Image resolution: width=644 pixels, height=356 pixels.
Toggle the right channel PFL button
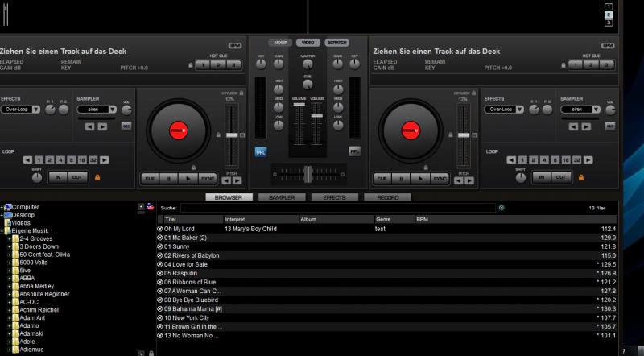coord(354,151)
